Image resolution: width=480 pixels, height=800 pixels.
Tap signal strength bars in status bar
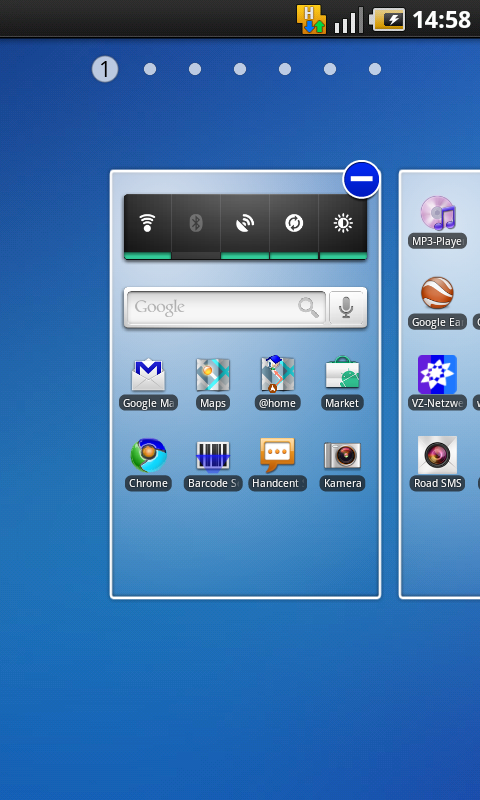coord(349,20)
